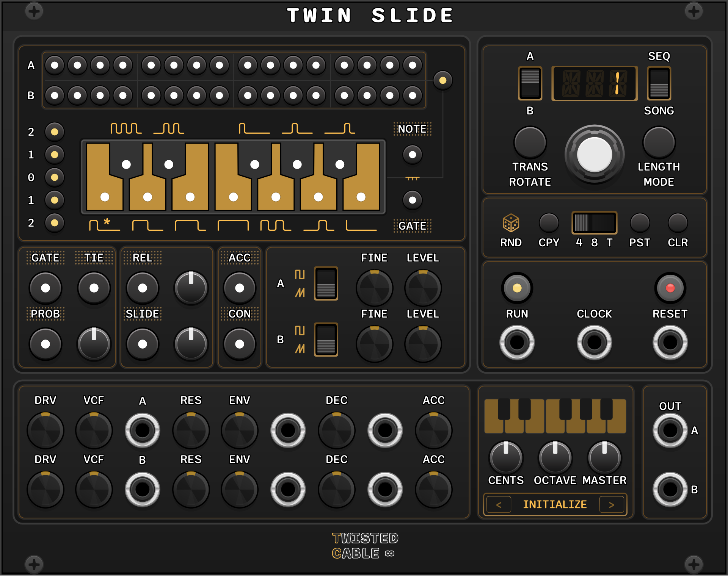This screenshot has width=728, height=576.
Task: Toggle the A/B pattern switch
Action: (530, 83)
